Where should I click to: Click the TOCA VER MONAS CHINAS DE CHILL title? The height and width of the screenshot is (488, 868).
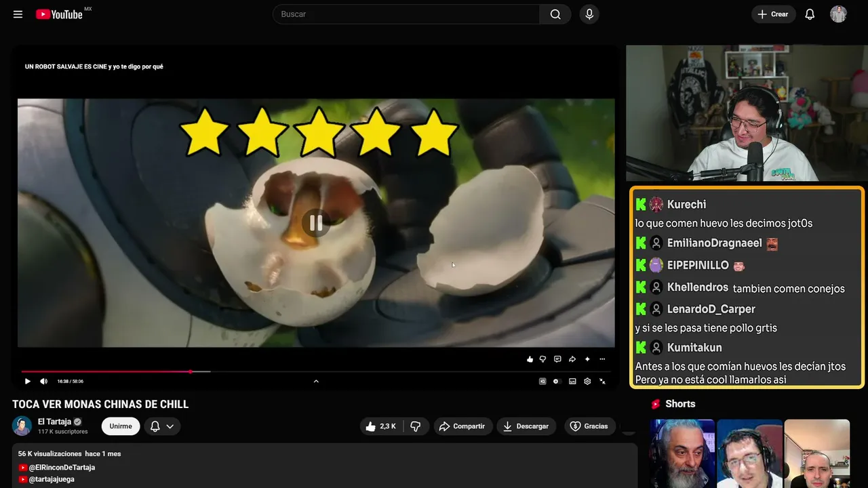click(x=100, y=405)
